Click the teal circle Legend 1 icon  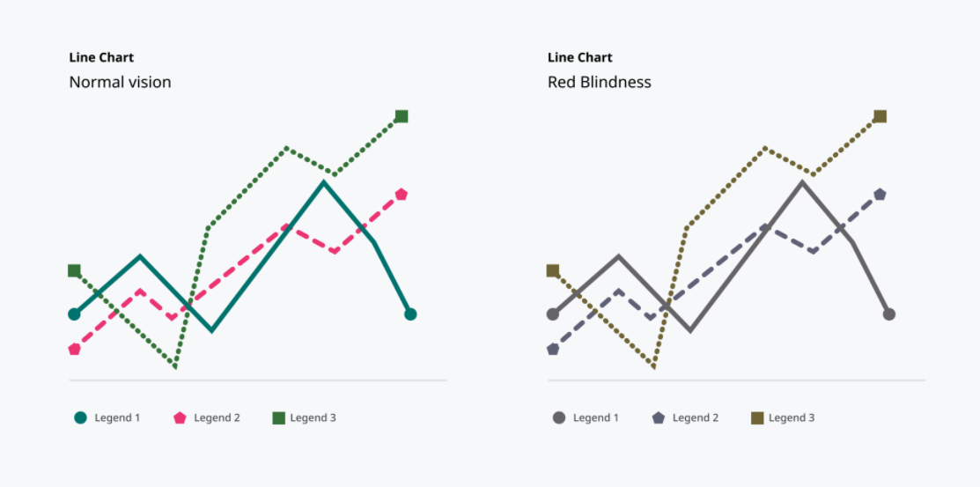pos(80,418)
